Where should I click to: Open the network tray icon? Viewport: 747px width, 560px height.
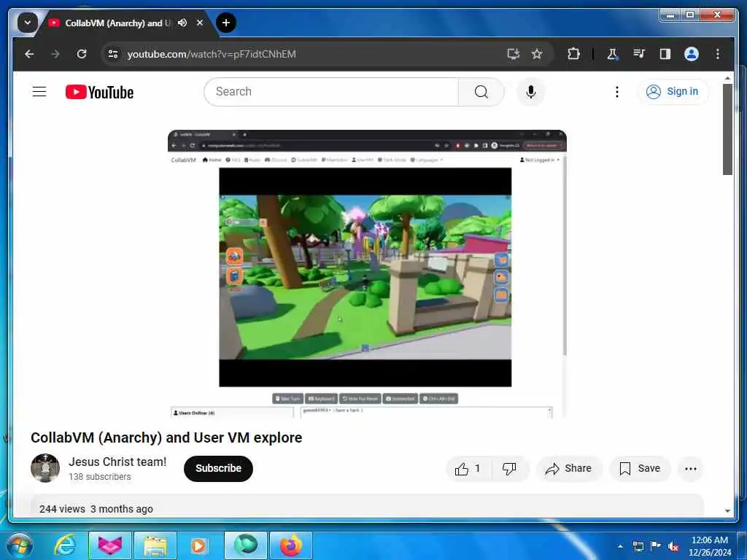tap(638, 546)
